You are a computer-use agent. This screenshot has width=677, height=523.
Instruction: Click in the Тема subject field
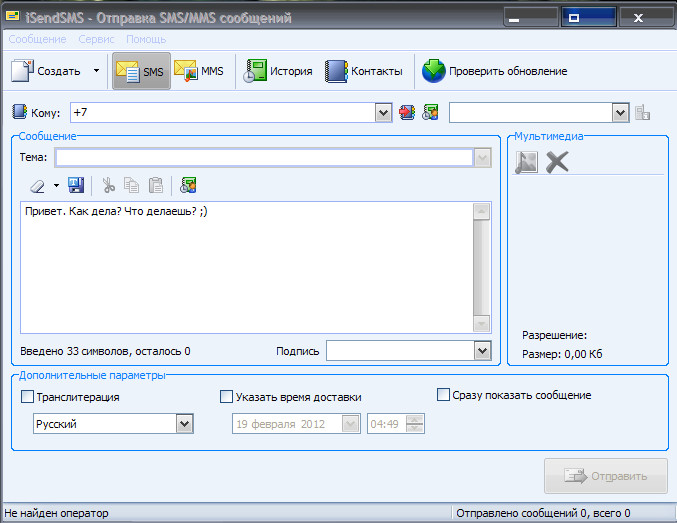[x=264, y=158]
